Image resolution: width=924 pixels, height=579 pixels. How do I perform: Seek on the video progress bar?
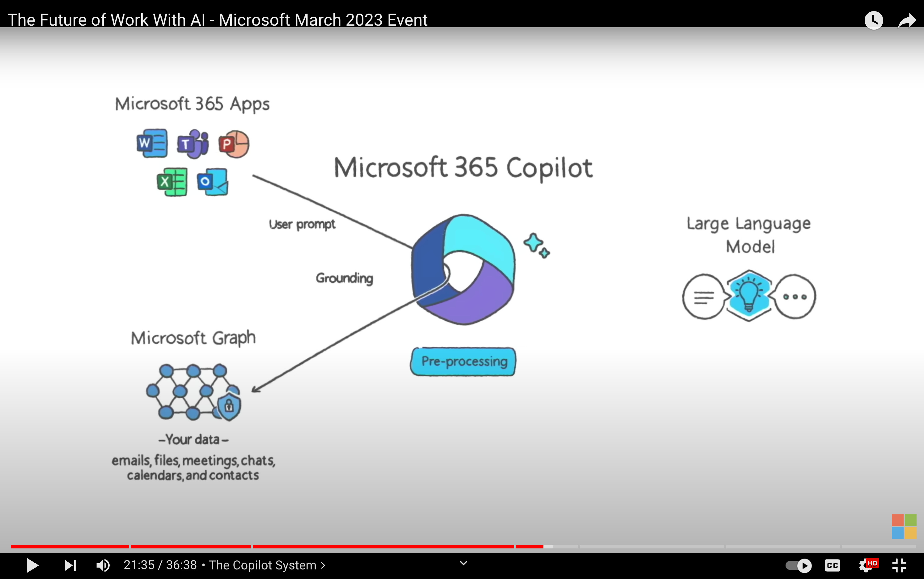pos(463,547)
